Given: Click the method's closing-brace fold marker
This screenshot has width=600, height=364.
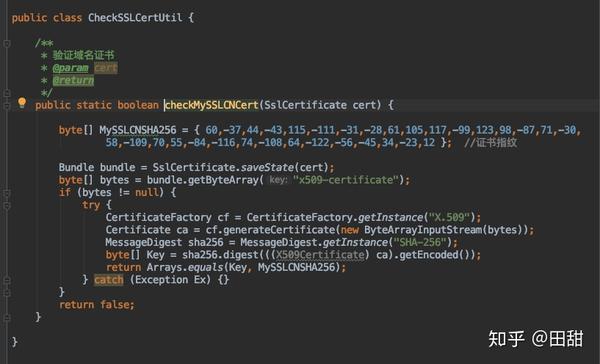Looking at the screenshot, I should [7, 317].
